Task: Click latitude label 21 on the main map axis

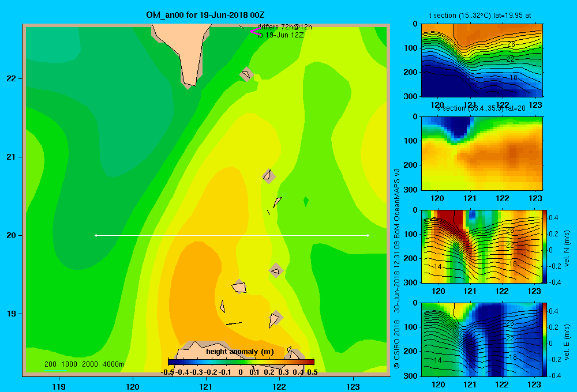Action: point(12,157)
